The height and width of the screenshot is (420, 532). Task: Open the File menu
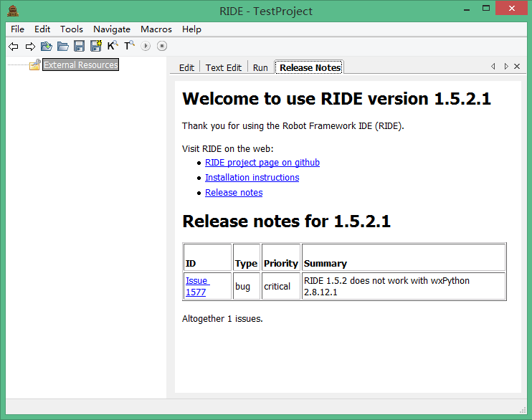coord(17,29)
